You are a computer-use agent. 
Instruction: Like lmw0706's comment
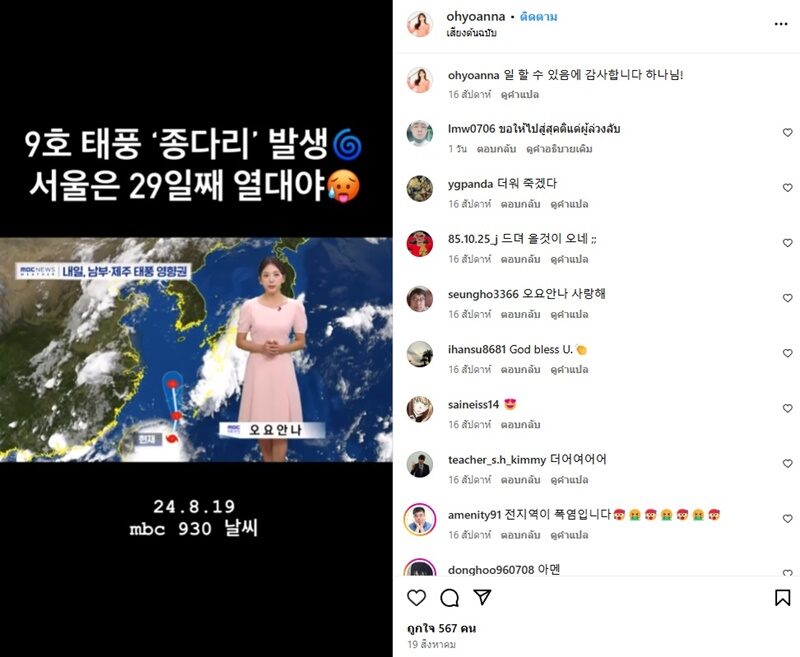787,133
